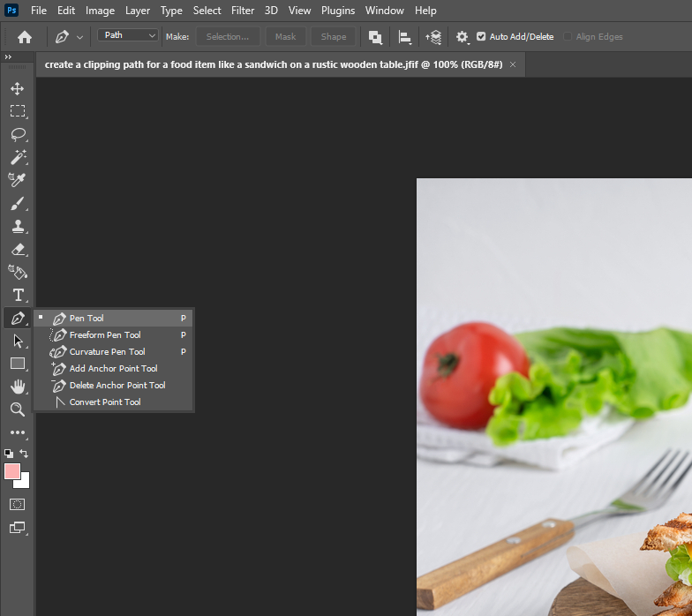Select the Paint Bucket tool
Image resolution: width=692 pixels, height=616 pixels.
pyautogui.click(x=18, y=272)
